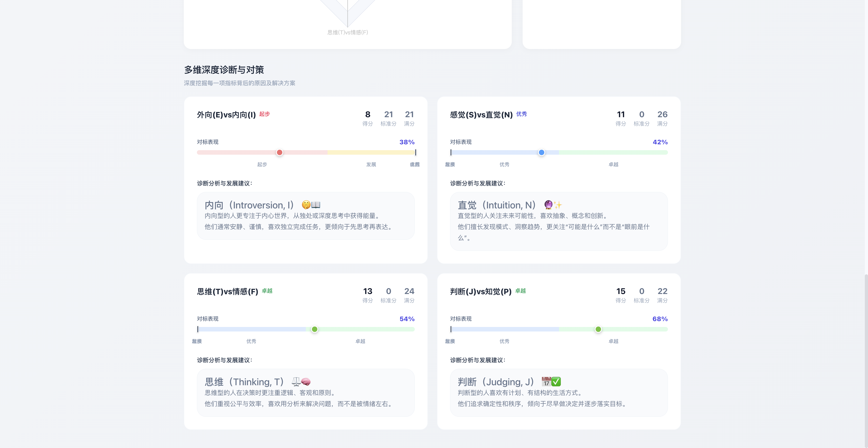The width and height of the screenshot is (868, 448).
Task: Click the 68% benchmark value
Action: pyautogui.click(x=660, y=319)
